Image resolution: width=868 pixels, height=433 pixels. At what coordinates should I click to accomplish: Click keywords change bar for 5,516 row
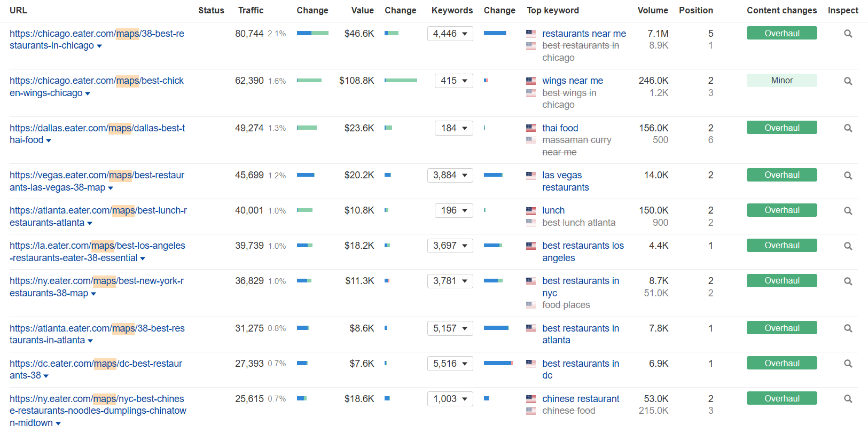498,363
